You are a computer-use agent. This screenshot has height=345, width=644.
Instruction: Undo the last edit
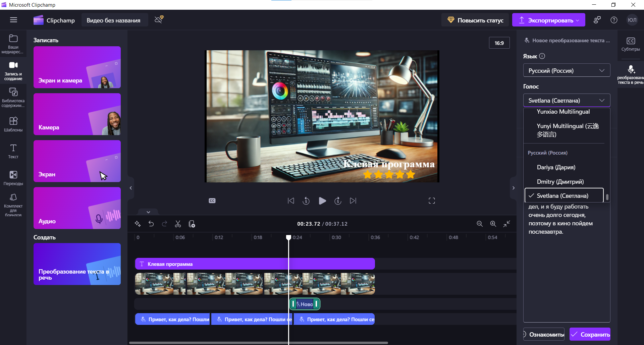click(x=151, y=224)
